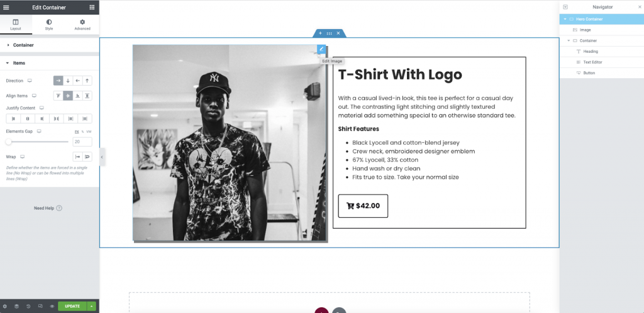Switch to the Style tab
Image resolution: width=644 pixels, height=313 pixels.
49,25
